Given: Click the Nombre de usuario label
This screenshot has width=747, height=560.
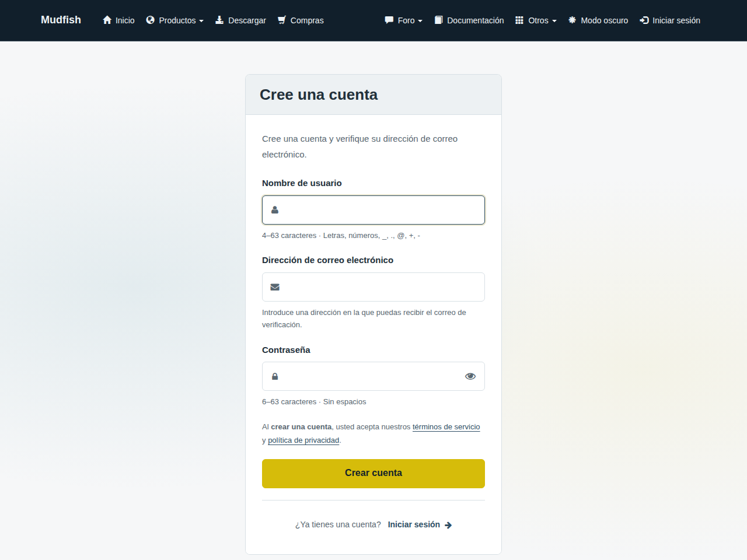Looking at the screenshot, I should point(302,183).
